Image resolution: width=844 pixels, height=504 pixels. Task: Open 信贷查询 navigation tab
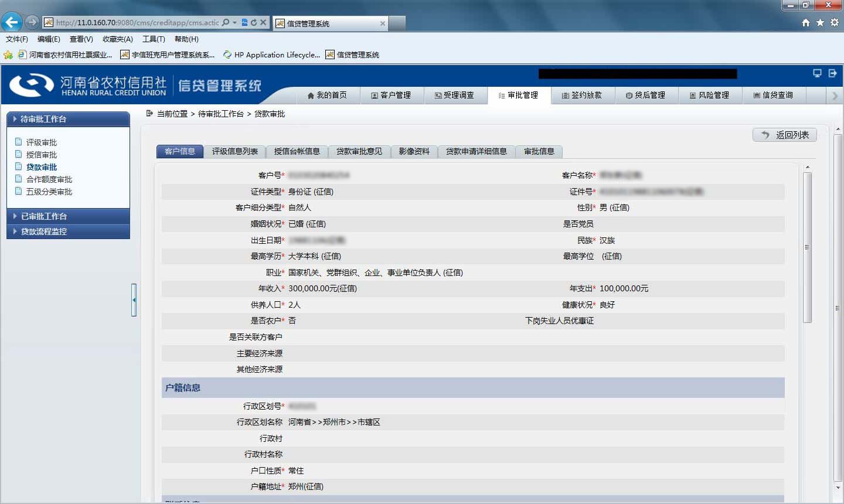tap(774, 95)
